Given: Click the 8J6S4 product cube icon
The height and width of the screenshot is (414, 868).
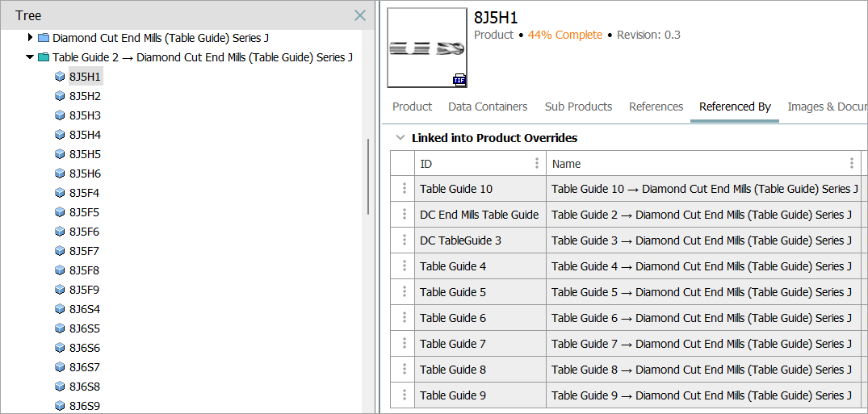Looking at the screenshot, I should pos(60,309).
